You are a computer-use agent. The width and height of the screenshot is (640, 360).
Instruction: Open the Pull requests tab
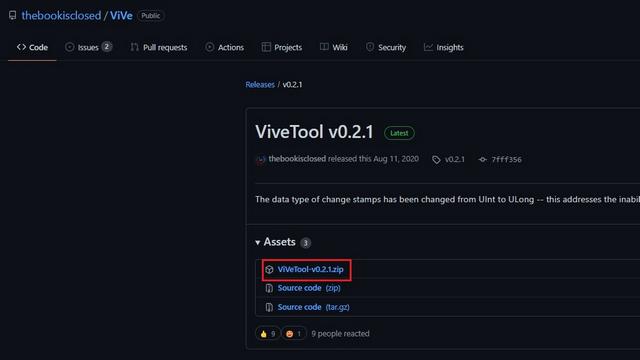click(x=159, y=47)
